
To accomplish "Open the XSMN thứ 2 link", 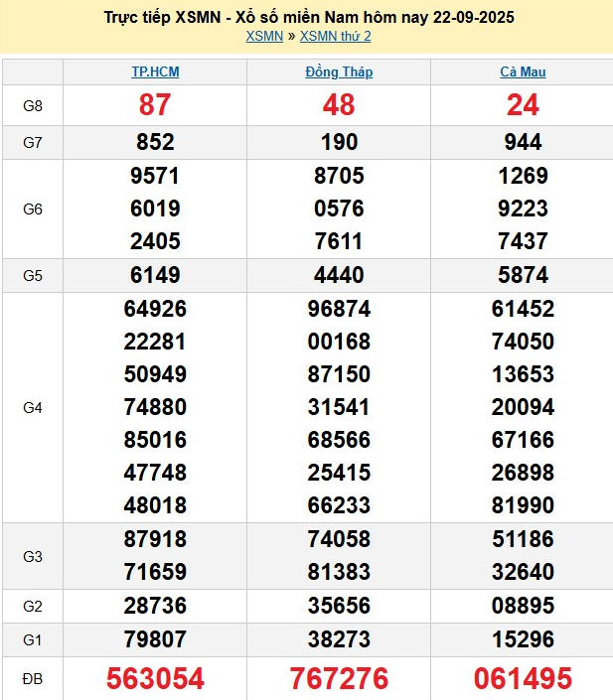I will tap(335, 37).
